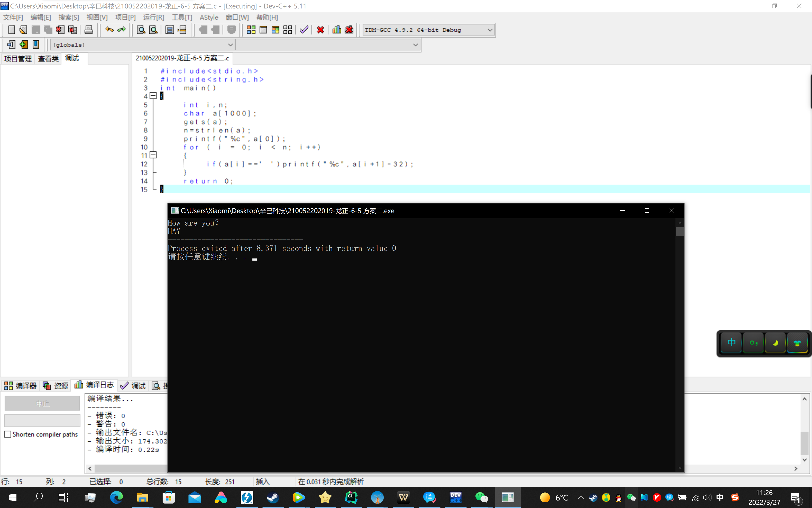The height and width of the screenshot is (508, 812).
Task: Open the 编译器 bottom panel tab
Action: (20, 385)
